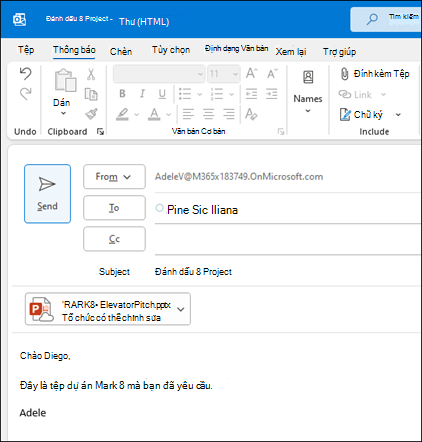Open the Chữ ký dropdown arrow
The image size is (422, 442).
pos(398,115)
